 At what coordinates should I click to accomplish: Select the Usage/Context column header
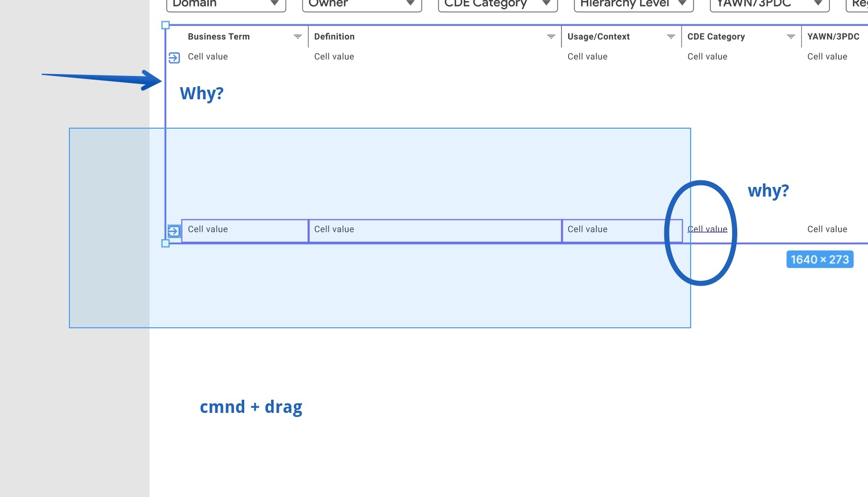[x=598, y=36]
